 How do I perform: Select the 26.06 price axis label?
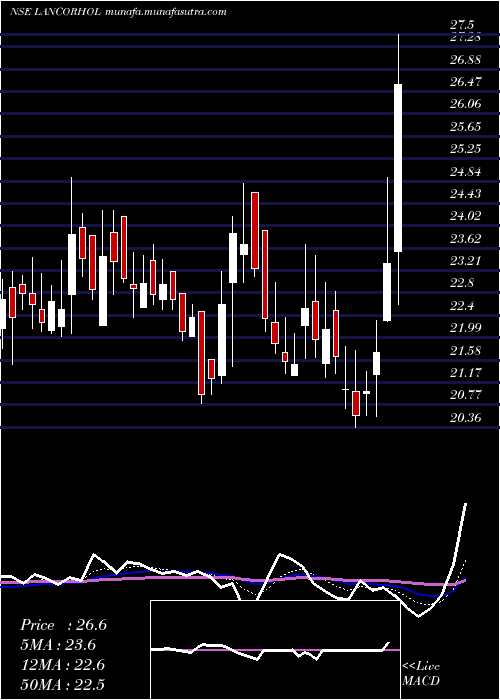click(x=465, y=104)
